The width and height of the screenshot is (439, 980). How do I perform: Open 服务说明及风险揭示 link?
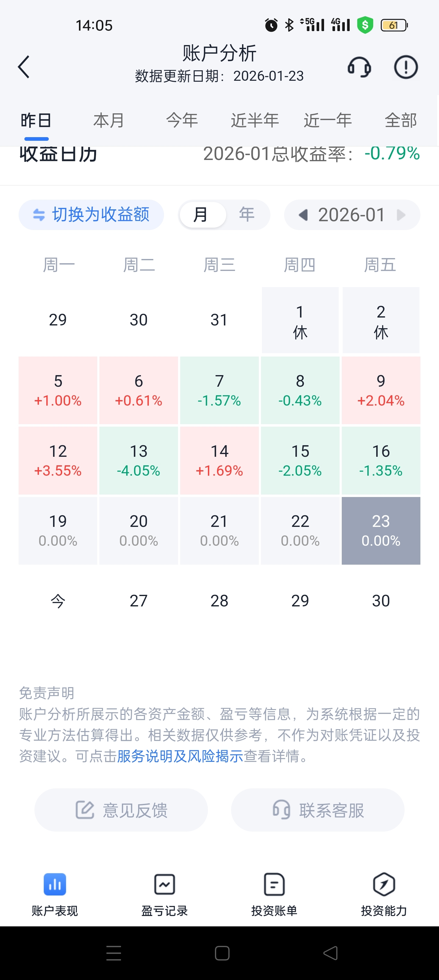[x=180, y=756]
